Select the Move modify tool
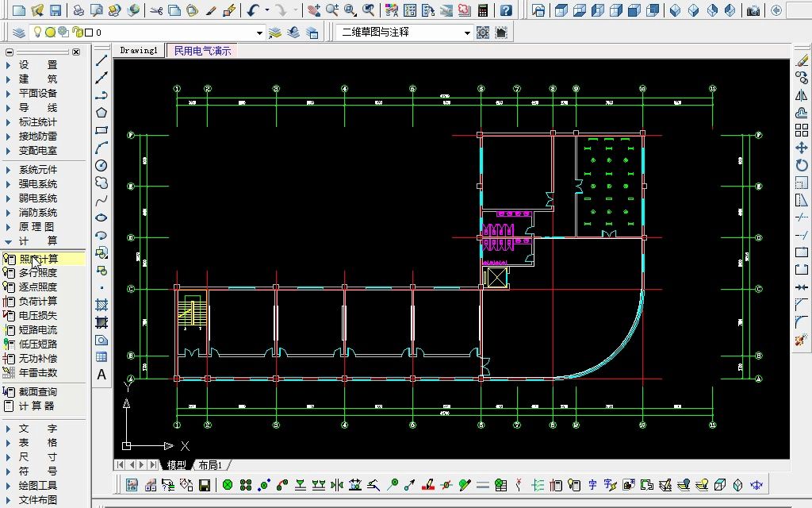Viewport: 812px width, 508px height. tap(802, 148)
